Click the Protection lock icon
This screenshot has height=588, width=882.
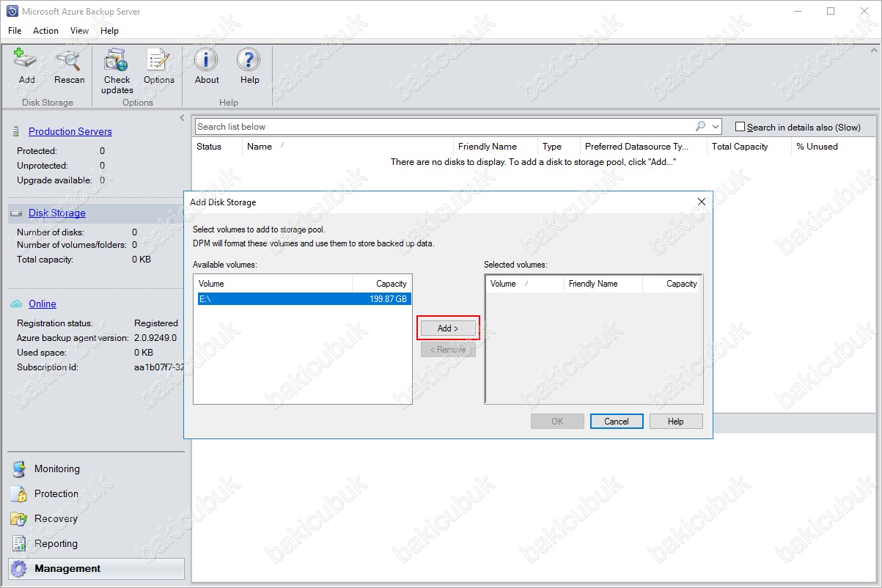click(x=19, y=494)
